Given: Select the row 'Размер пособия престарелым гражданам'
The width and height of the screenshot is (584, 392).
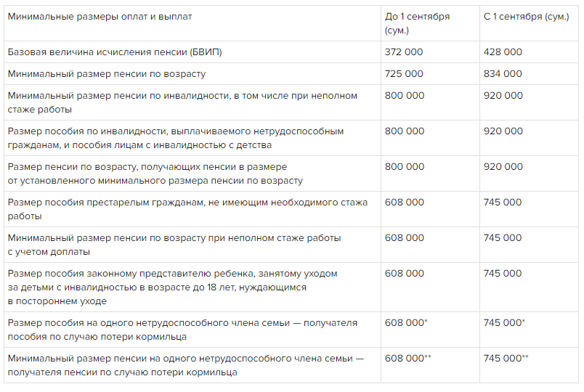Looking at the screenshot, I should click(x=291, y=209).
